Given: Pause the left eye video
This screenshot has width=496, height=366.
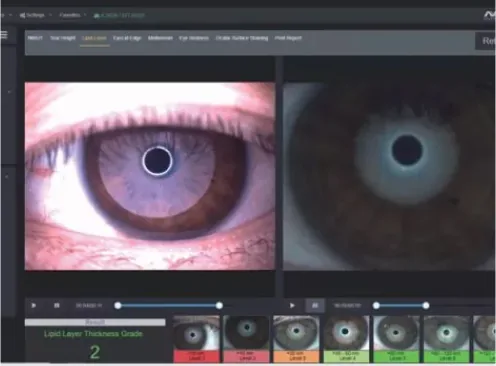Looking at the screenshot, I should [x=57, y=305].
